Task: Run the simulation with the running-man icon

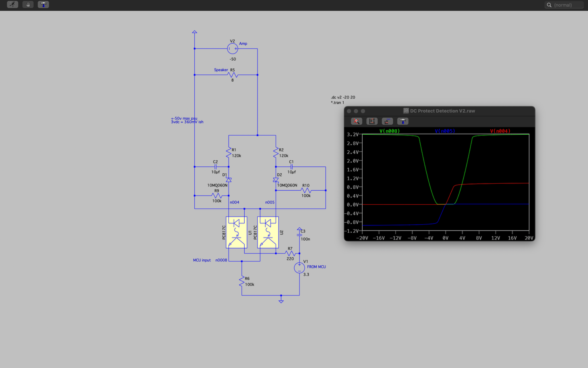Action: [x=12, y=5]
